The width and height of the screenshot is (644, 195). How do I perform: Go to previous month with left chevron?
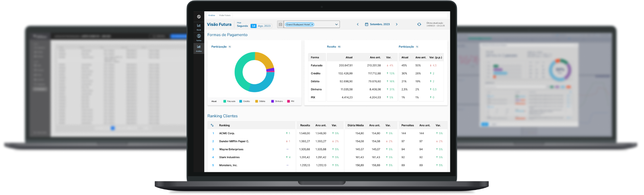(358, 24)
